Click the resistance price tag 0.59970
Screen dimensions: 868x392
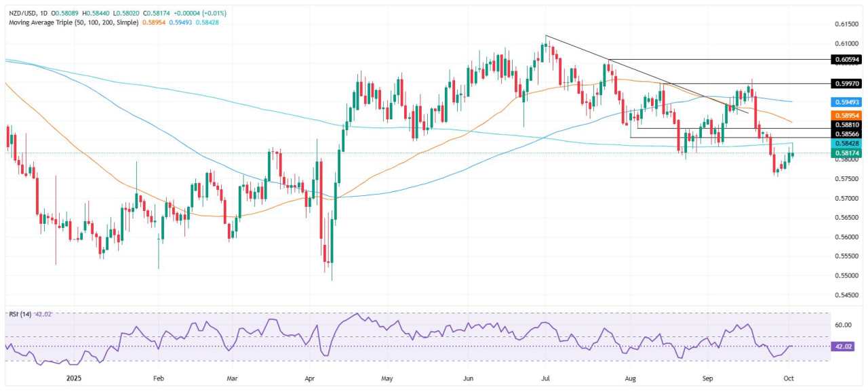click(x=845, y=83)
